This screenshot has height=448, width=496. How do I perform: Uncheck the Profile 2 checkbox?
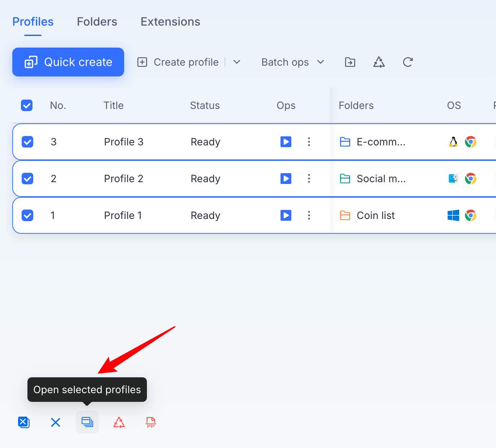pyautogui.click(x=27, y=179)
